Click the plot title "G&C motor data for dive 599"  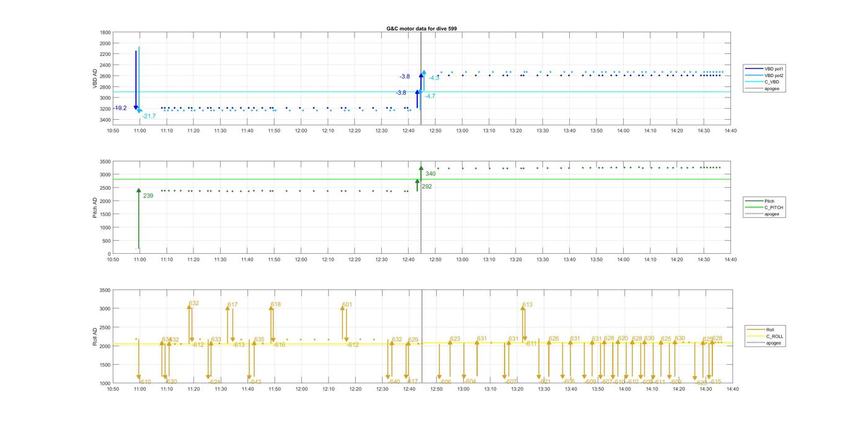pyautogui.click(x=422, y=29)
